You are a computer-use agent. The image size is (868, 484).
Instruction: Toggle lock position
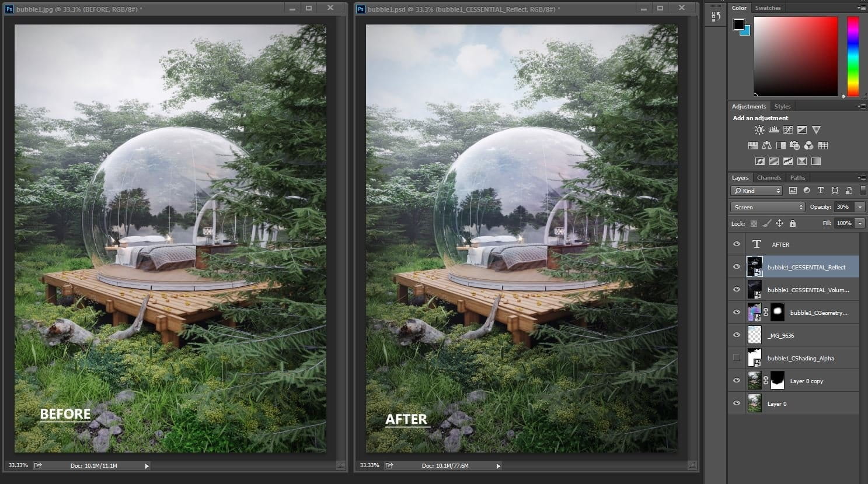tap(779, 223)
